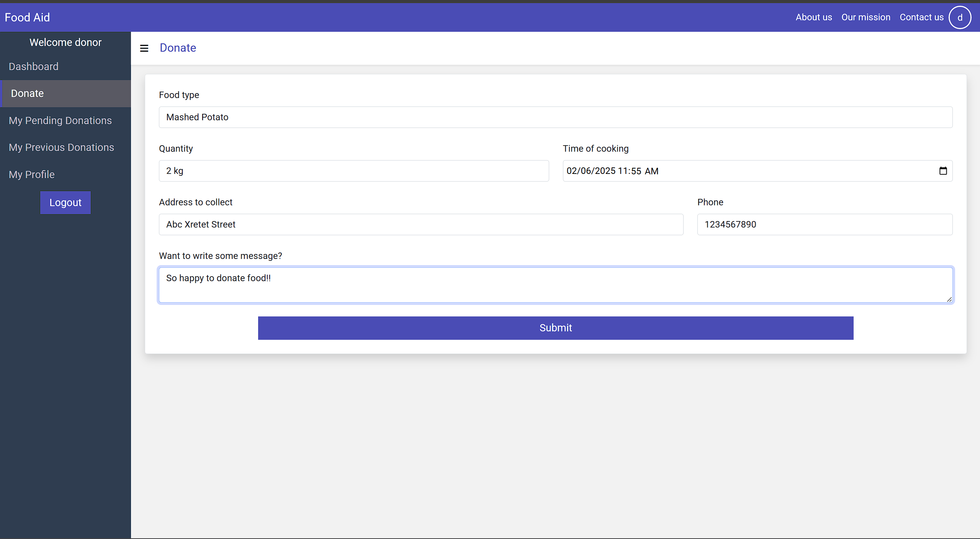Image resolution: width=980 pixels, height=539 pixels.
Task: Open the About us link
Action: click(x=813, y=18)
